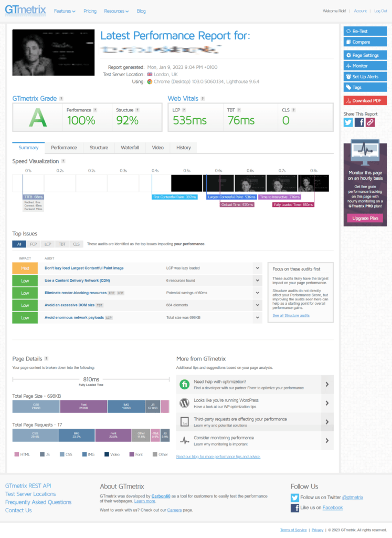The image size is (392, 538).
Task: Open Page Settings
Action: (365, 55)
